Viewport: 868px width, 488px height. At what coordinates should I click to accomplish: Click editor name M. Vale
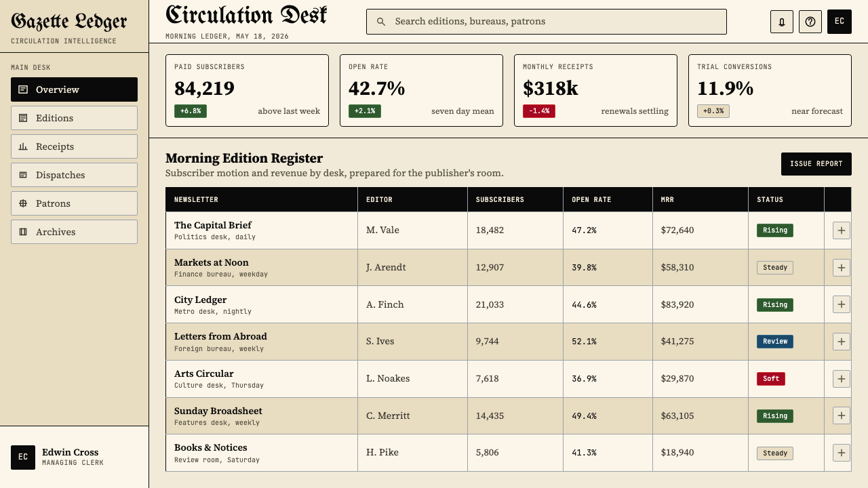coord(382,230)
